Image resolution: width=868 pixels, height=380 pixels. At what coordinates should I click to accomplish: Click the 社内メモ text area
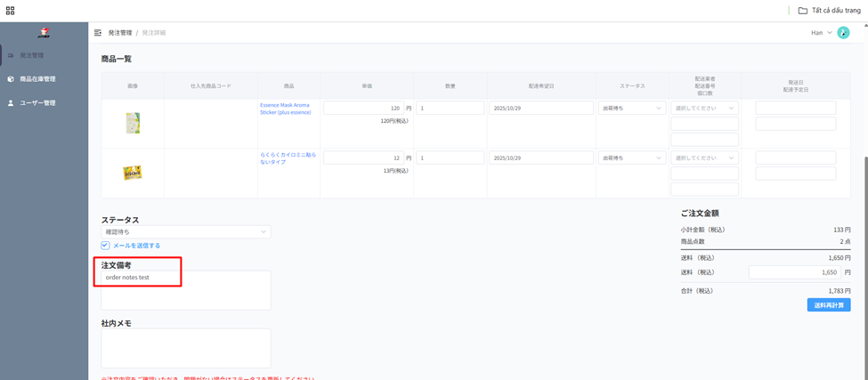[185, 348]
